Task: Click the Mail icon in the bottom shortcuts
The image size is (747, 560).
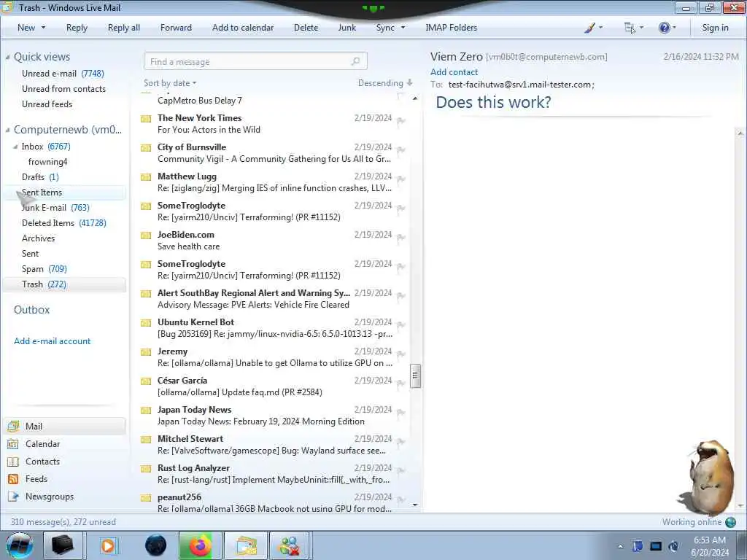Action: (13, 426)
